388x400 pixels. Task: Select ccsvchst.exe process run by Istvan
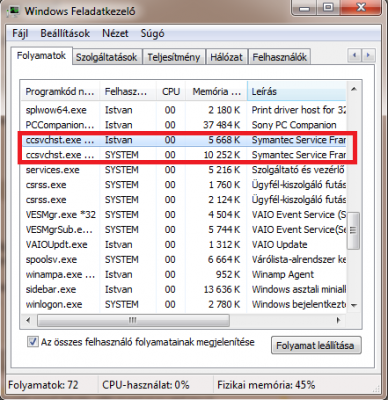184,140
